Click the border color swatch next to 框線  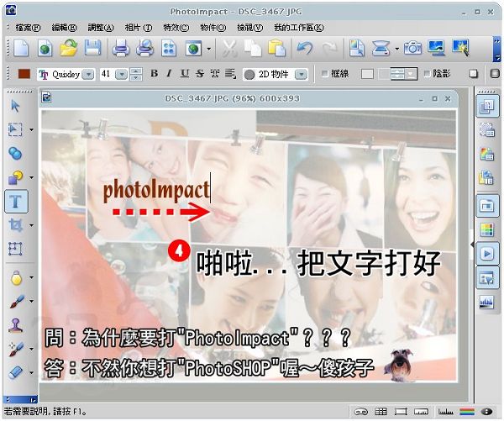(x=367, y=74)
